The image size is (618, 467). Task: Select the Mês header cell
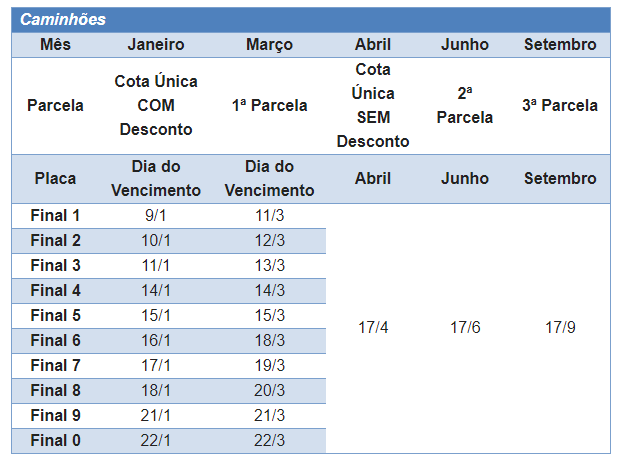pyautogui.click(x=55, y=45)
